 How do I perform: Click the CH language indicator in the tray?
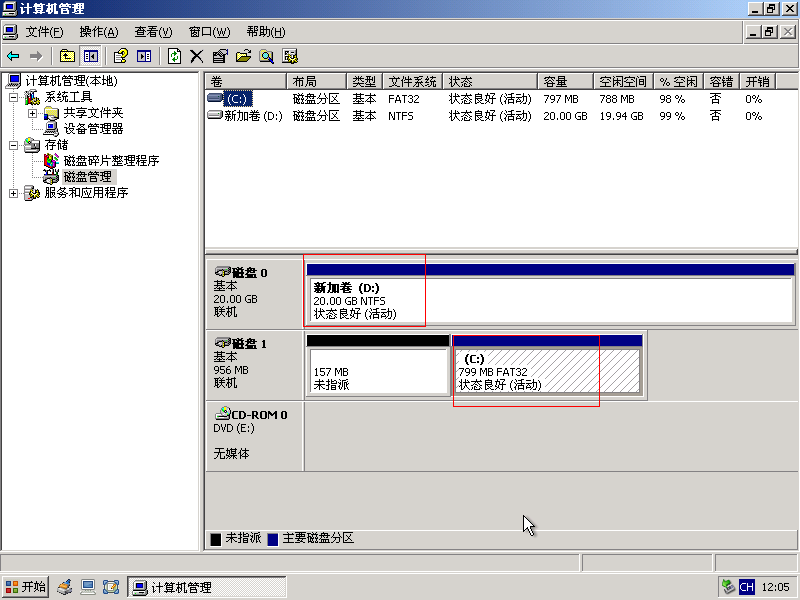(x=746, y=587)
